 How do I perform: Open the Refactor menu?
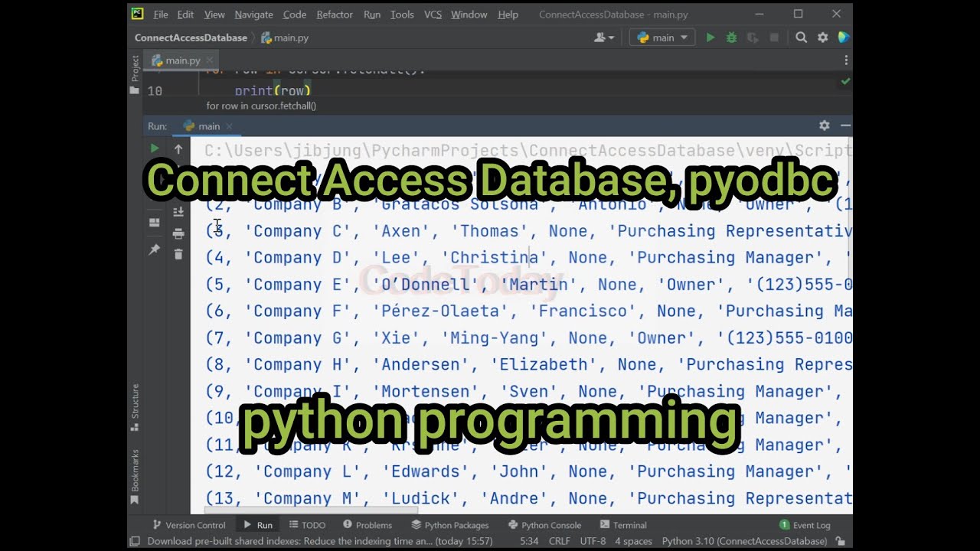335,15
